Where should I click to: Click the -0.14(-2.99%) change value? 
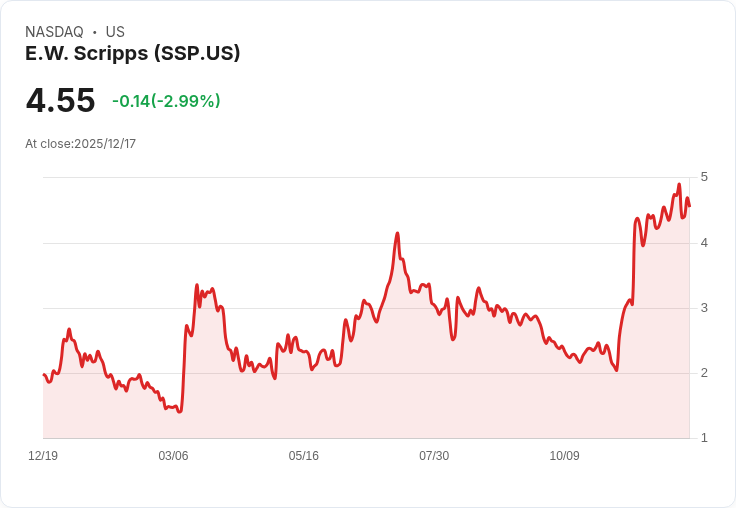[166, 101]
